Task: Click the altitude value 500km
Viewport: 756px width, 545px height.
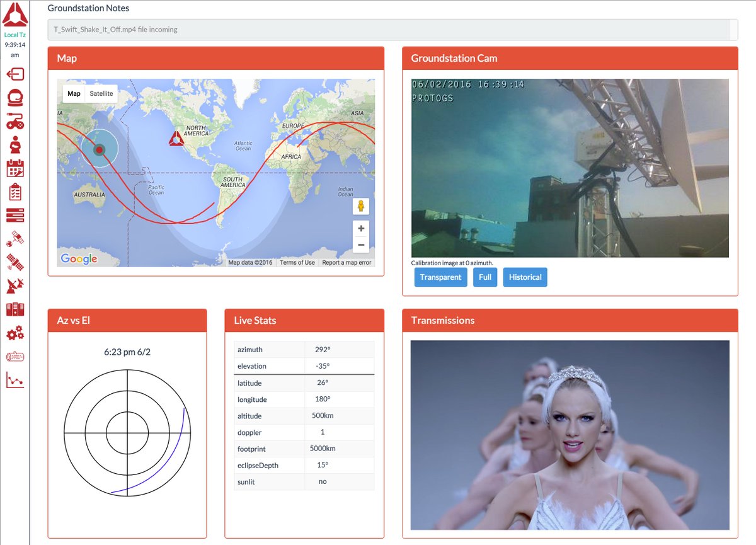Action: [x=323, y=416]
